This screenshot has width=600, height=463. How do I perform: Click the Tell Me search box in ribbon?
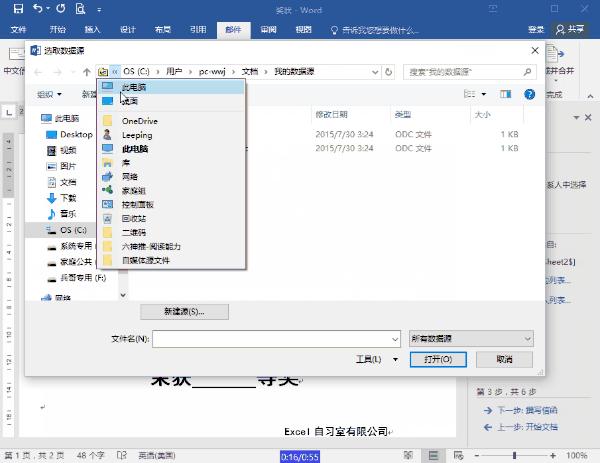(x=375, y=30)
